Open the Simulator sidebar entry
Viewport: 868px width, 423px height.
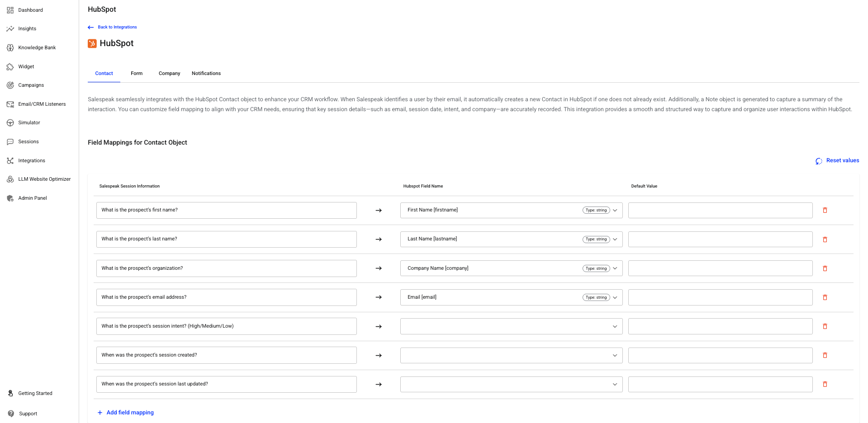tap(29, 122)
